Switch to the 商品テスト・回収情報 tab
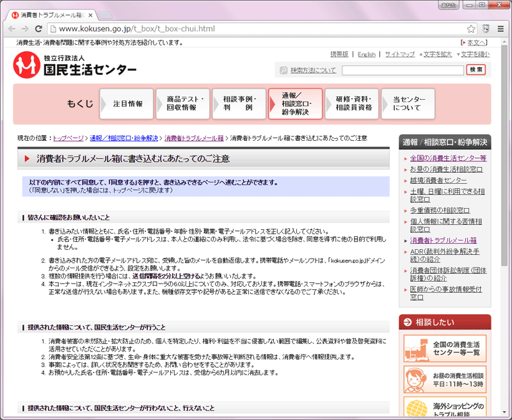512x420 pixels. [x=184, y=103]
